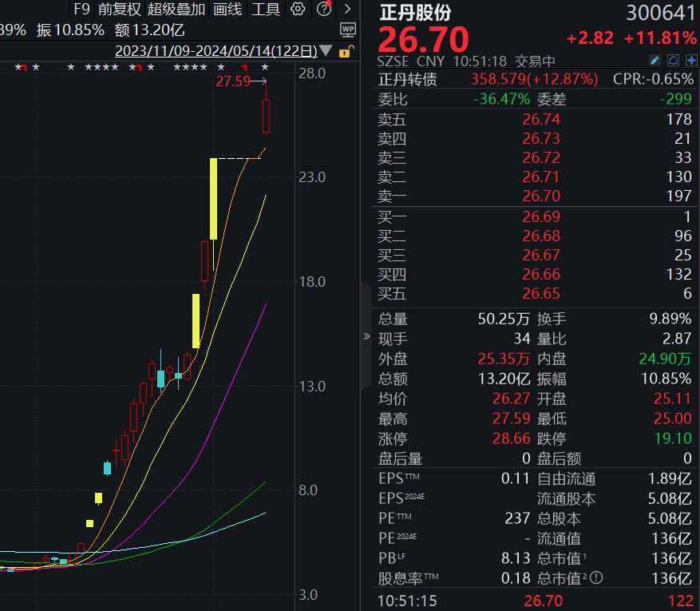Select the 买二 price 26.68
700x611 pixels.
coord(541,236)
